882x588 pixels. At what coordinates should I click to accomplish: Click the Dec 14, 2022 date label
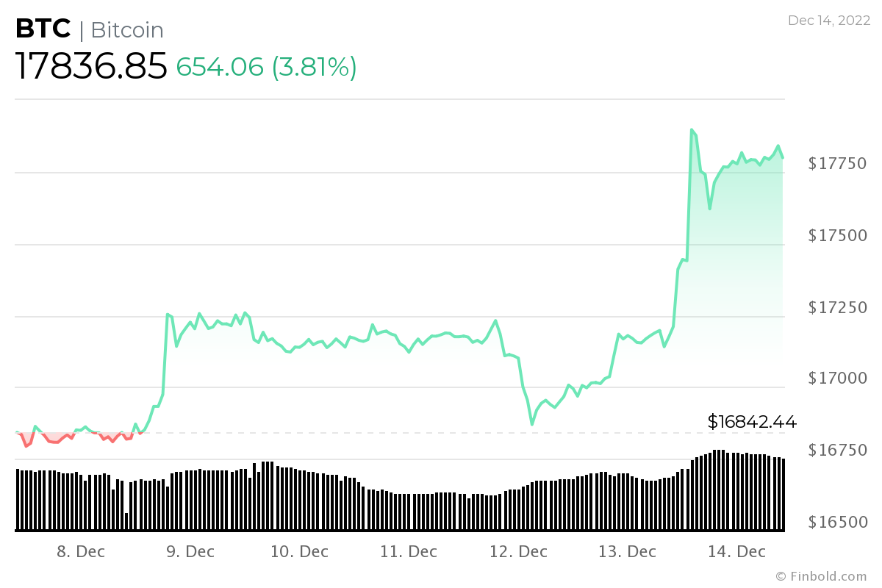828,21
